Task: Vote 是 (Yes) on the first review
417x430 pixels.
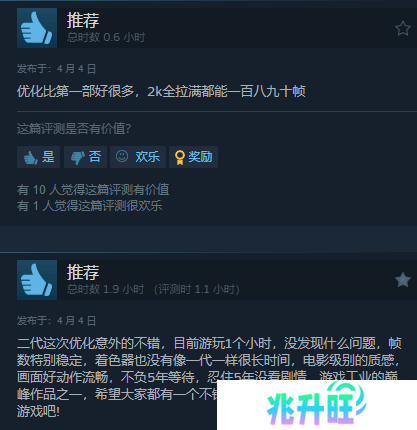Action: [x=38, y=157]
